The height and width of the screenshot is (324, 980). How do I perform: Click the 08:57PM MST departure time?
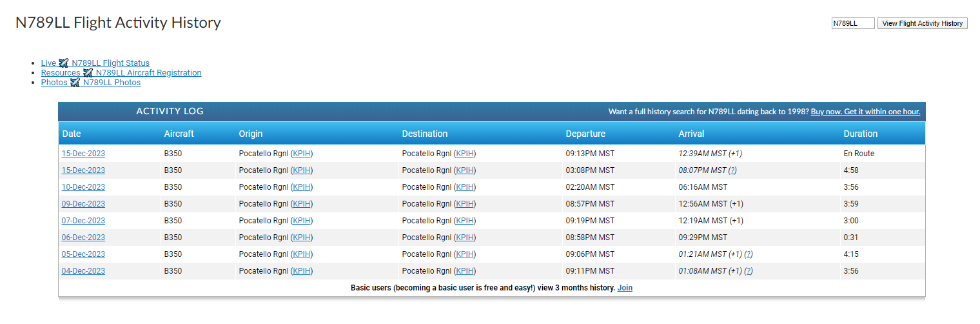(591, 204)
